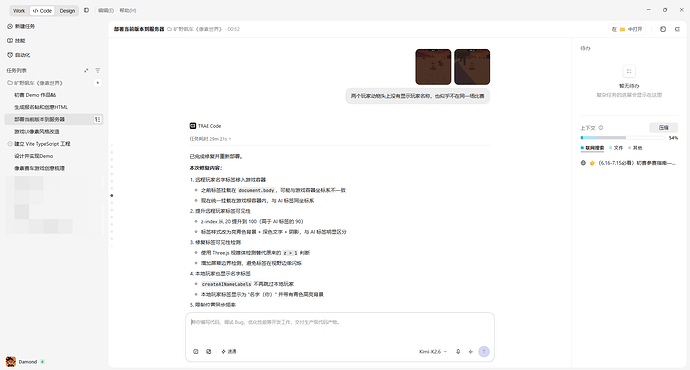The height and width of the screenshot is (370, 690).
Task: Click the 压缩 compress context button
Action: click(664, 128)
